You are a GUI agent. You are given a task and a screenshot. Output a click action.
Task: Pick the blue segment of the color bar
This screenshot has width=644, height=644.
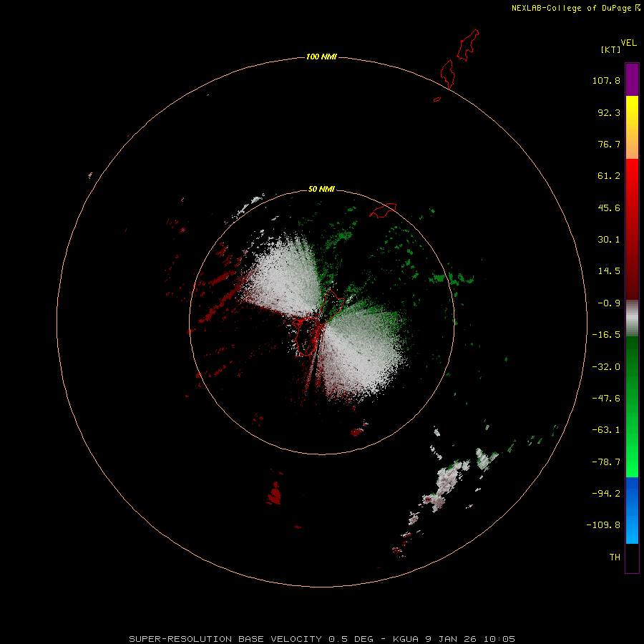pos(632,510)
